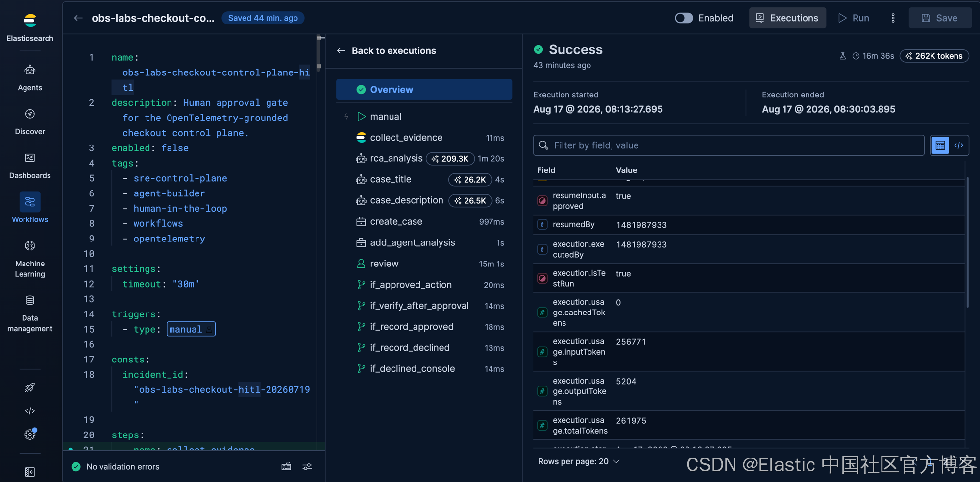Click the Run button
This screenshot has height=482, width=980.
click(x=854, y=18)
